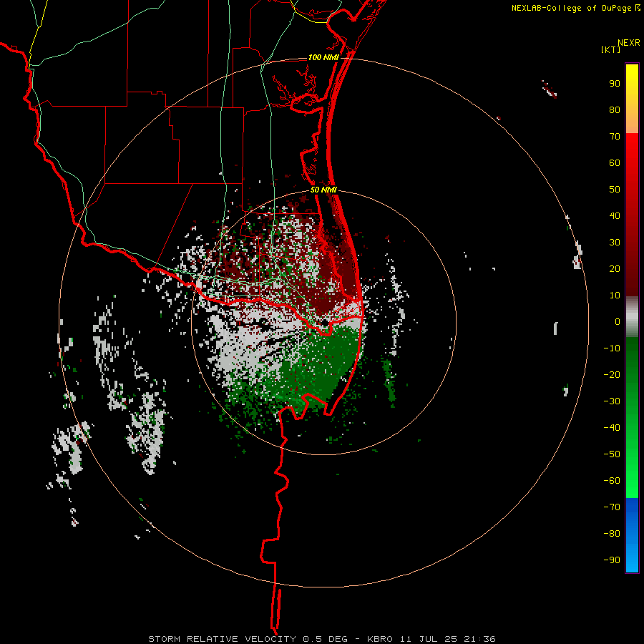Click the NEXR label above the color scale
Screen dimensions: 644x644
[629, 43]
